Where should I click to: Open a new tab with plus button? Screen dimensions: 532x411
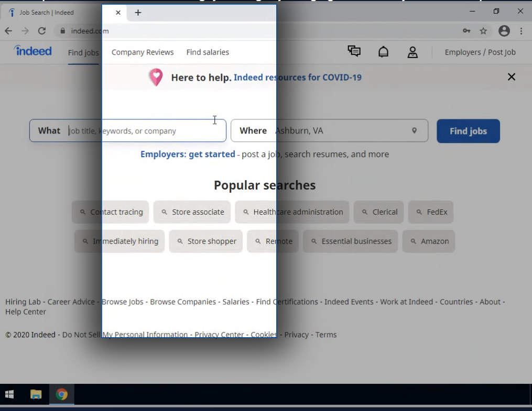(x=138, y=13)
